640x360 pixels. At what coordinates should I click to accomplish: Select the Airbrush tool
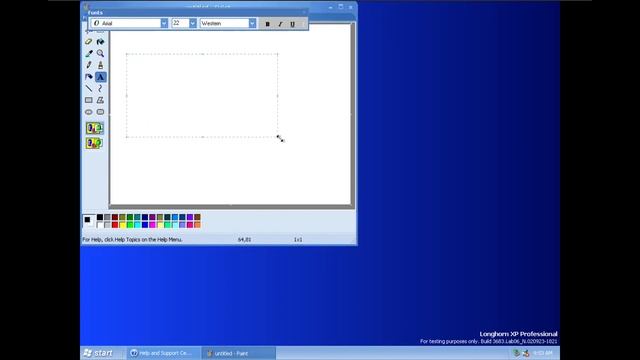point(89,77)
